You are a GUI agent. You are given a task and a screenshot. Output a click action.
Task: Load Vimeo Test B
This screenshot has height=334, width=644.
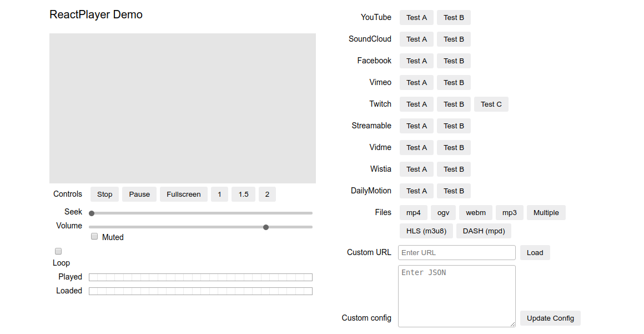pyautogui.click(x=454, y=83)
